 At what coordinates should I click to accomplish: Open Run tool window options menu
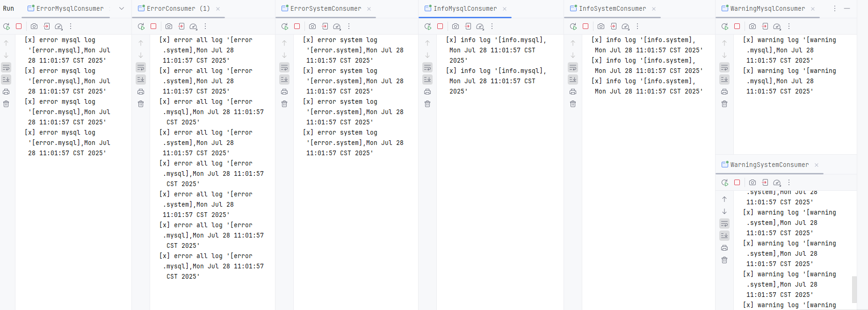835,8
